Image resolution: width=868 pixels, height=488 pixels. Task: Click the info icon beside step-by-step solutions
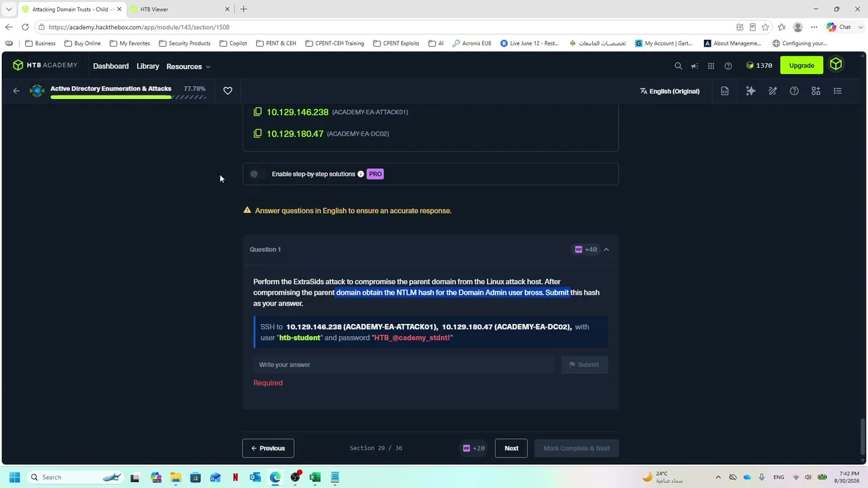pyautogui.click(x=361, y=174)
